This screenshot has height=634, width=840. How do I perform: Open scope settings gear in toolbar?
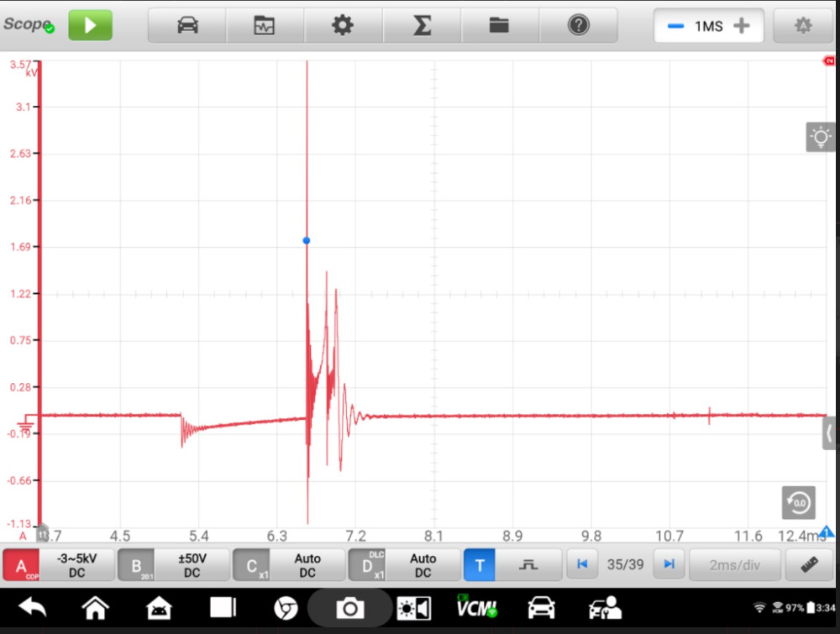pos(343,26)
